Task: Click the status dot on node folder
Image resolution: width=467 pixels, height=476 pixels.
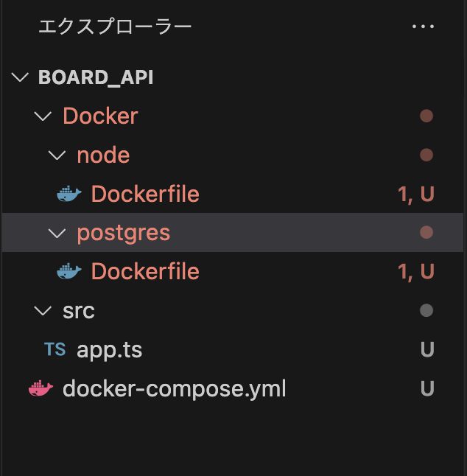Action: [426, 155]
